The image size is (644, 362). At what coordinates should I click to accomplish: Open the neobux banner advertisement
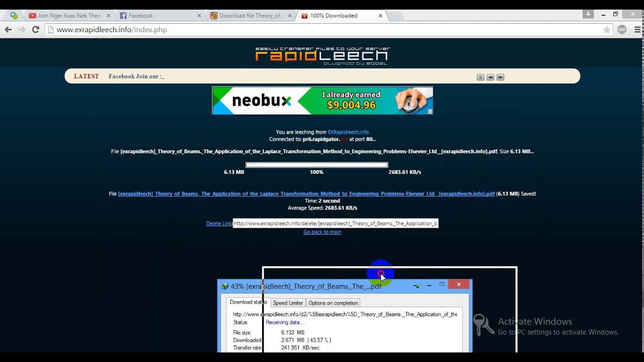(x=323, y=101)
